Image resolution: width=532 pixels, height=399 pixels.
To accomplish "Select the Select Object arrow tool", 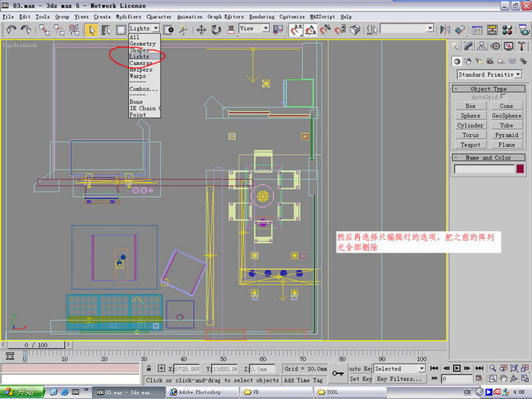I will (x=92, y=30).
